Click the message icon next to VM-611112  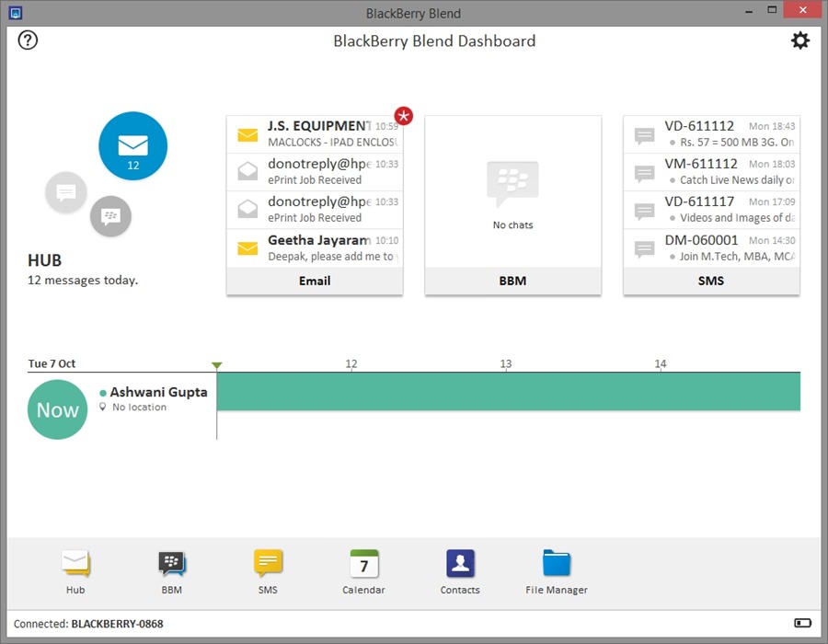644,173
